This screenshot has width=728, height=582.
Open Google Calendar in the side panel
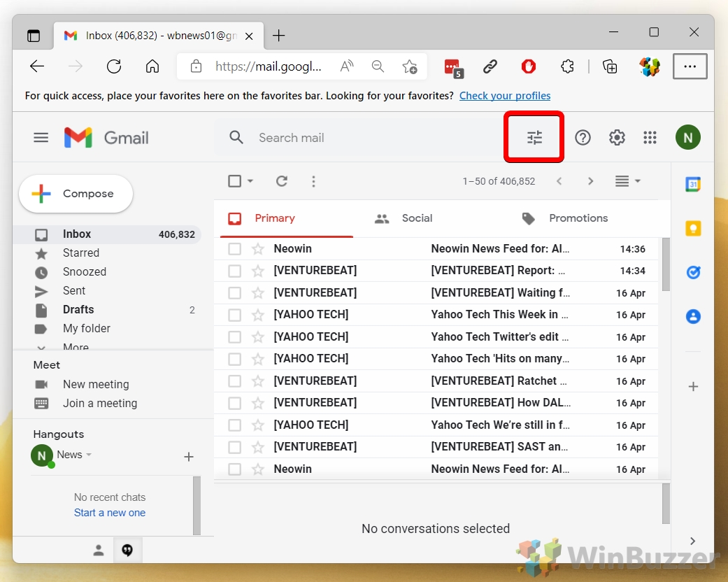692,184
